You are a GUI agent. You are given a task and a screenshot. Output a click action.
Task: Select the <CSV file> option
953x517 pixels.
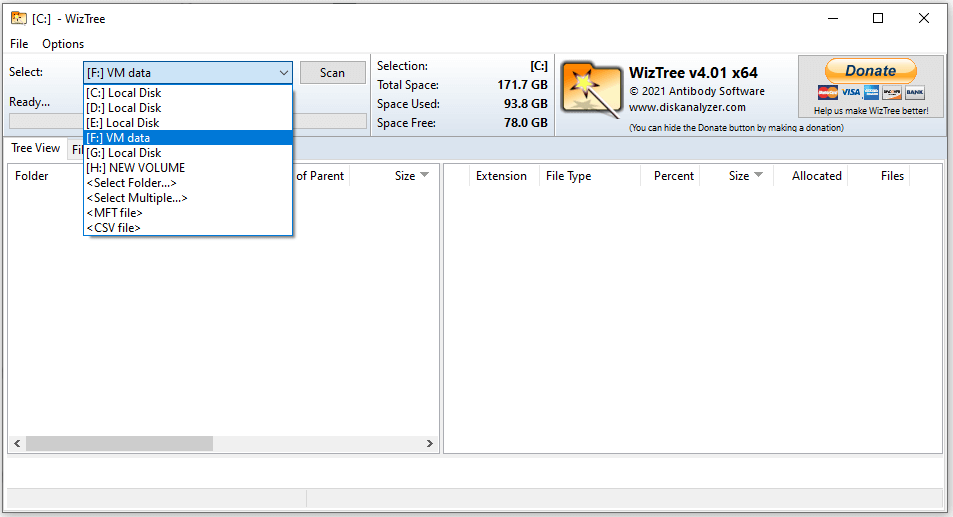click(x=113, y=228)
